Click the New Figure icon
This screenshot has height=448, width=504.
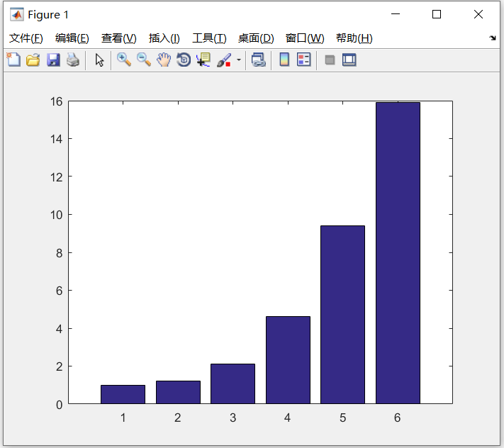click(13, 60)
